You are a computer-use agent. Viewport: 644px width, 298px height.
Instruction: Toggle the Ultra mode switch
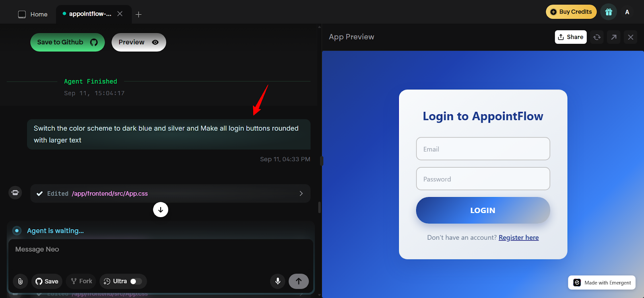coord(136,281)
